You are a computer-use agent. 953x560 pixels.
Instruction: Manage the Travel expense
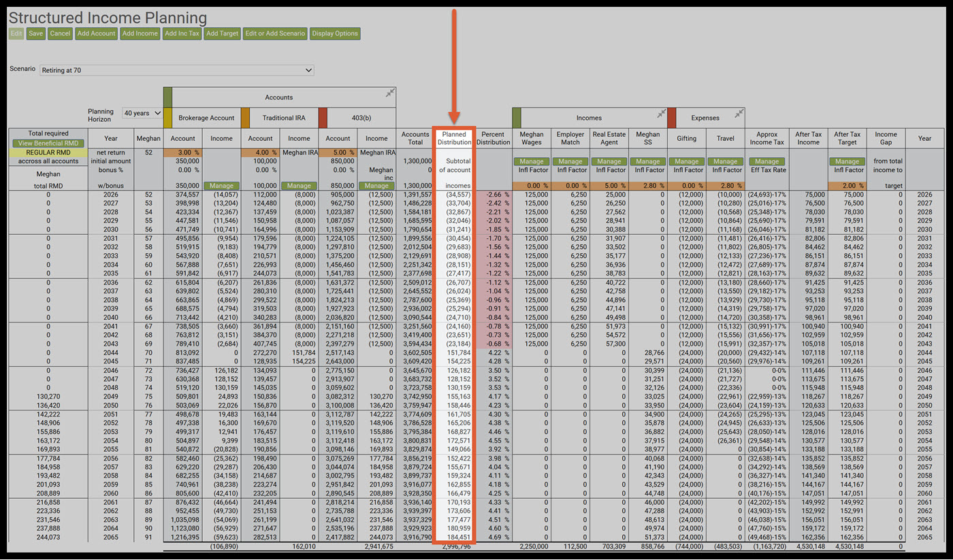[726, 161]
